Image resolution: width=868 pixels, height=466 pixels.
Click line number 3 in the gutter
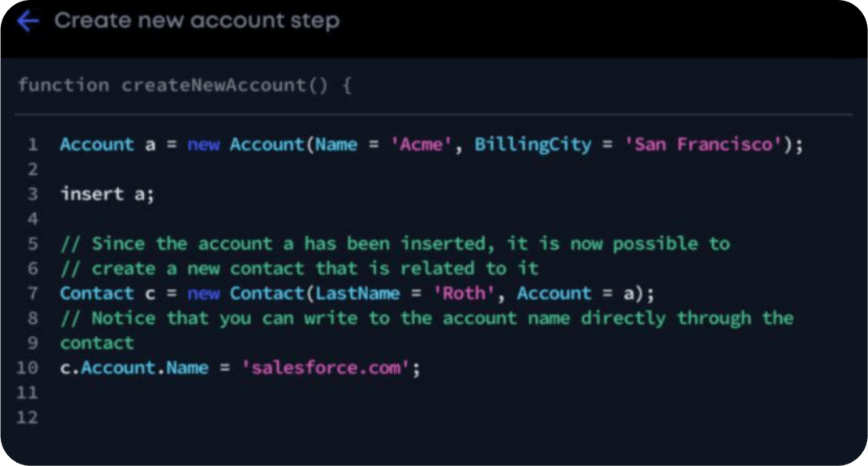pyautogui.click(x=32, y=194)
